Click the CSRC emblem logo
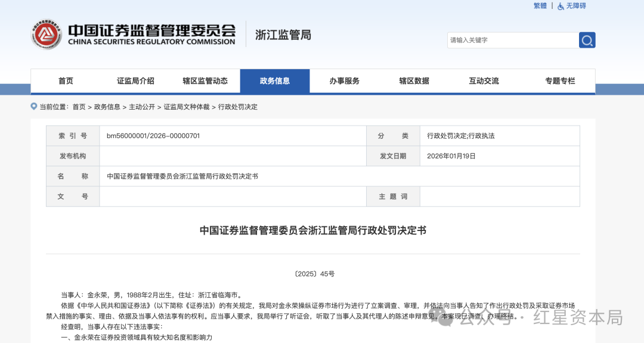This screenshot has width=644, height=343. coord(45,33)
